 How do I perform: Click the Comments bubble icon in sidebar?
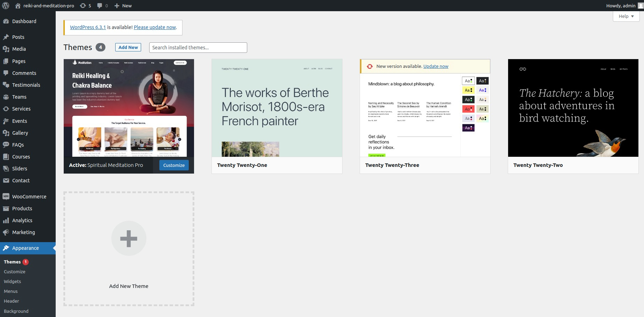[x=6, y=73]
